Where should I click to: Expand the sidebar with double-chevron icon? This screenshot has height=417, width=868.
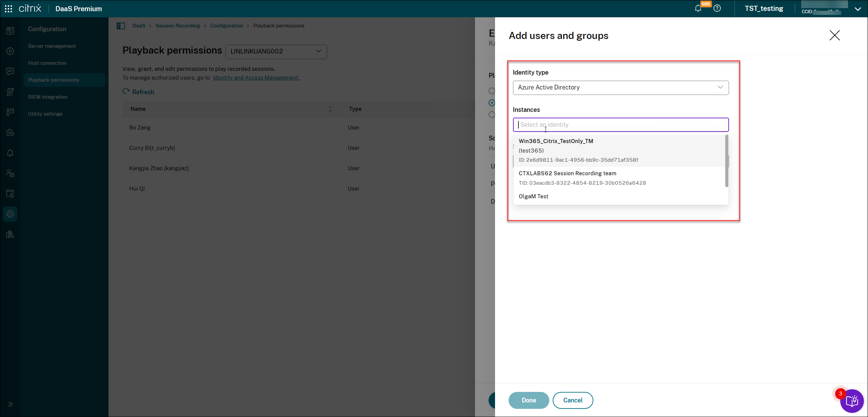click(x=10, y=404)
